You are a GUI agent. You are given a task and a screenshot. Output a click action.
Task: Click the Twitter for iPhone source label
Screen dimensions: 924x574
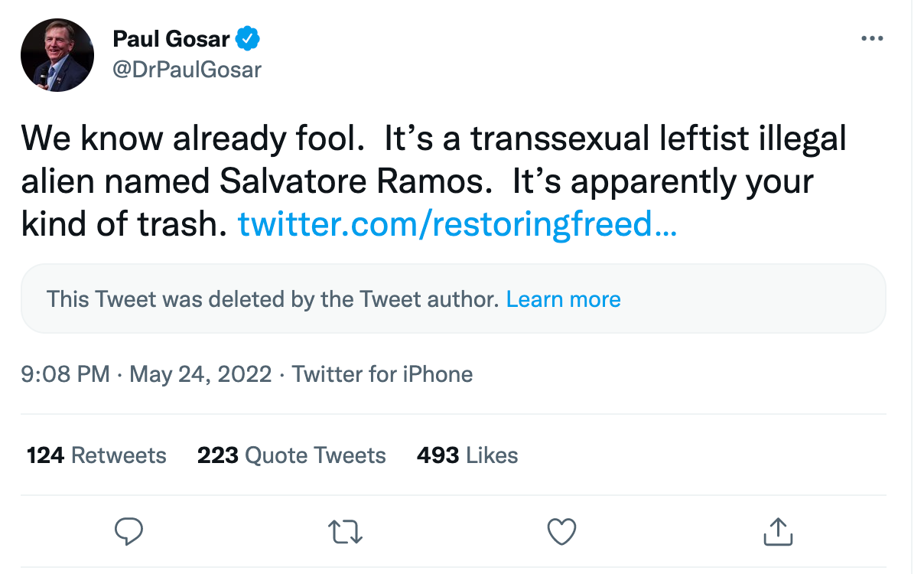(382, 374)
